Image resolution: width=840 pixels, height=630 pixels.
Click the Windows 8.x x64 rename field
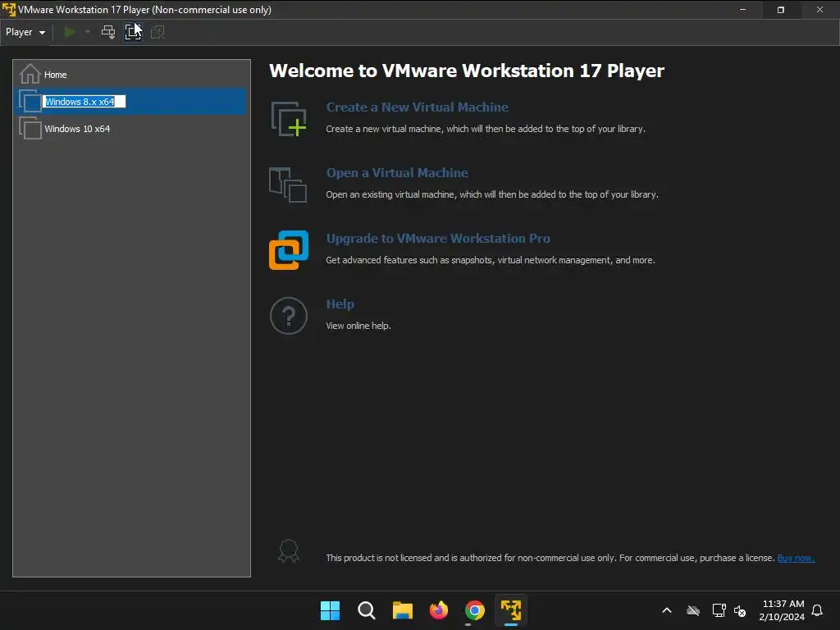click(x=84, y=101)
